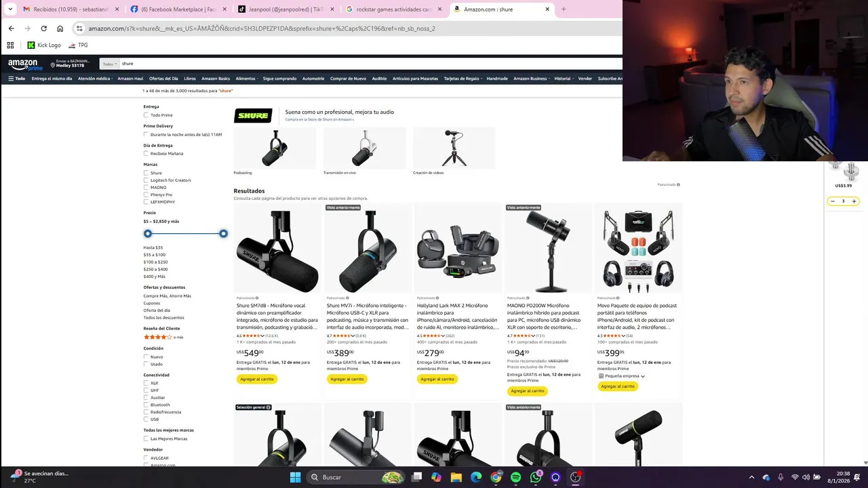
Task: Open Ofertas del Día in nav bar
Action: coord(163,79)
